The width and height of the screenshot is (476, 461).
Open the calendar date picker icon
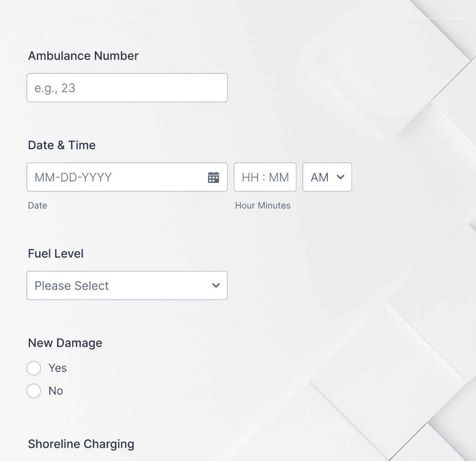(x=213, y=177)
